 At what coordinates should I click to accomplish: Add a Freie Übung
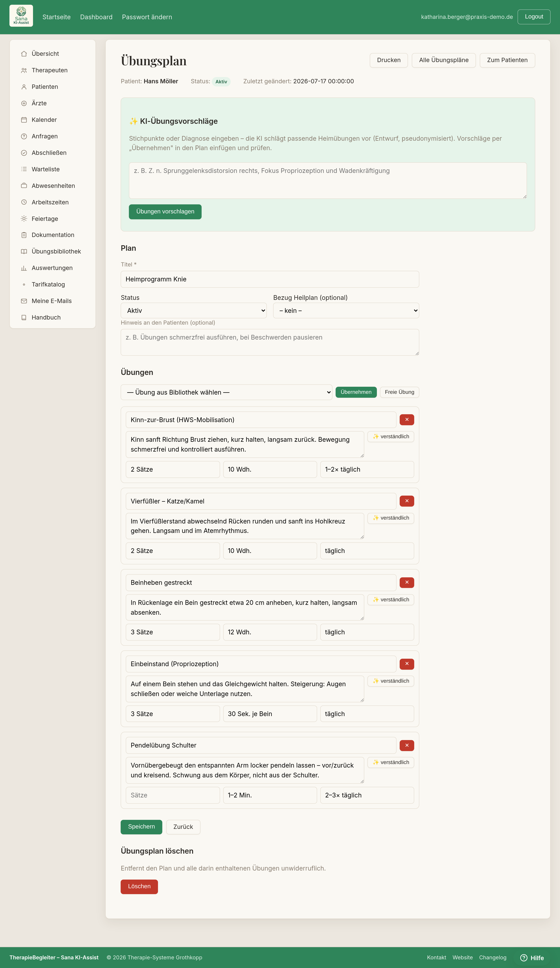tap(399, 392)
